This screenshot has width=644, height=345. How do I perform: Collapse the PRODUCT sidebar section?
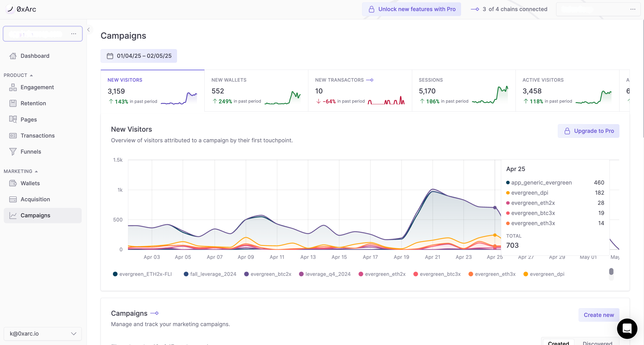click(31, 76)
